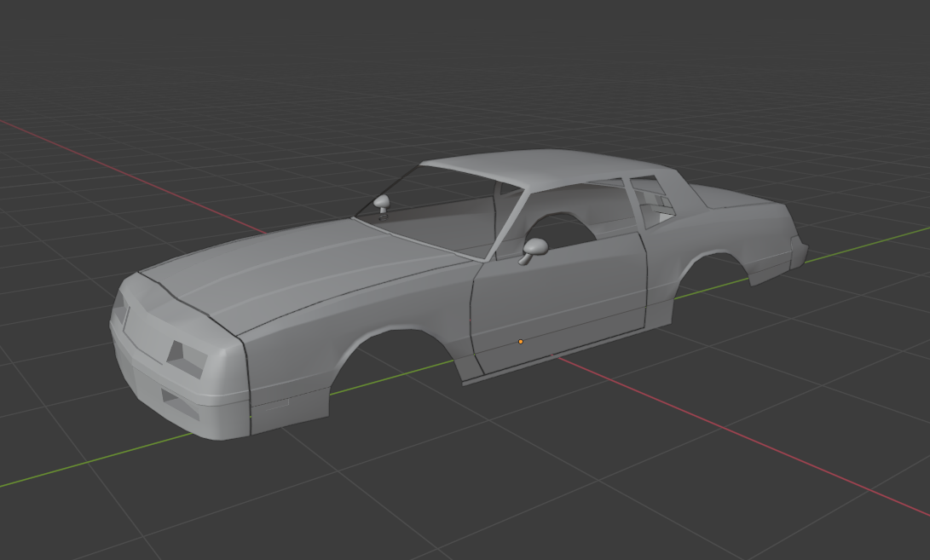Viewport: 930px width, 560px height.
Task: Select the orange object origin point
Action: pos(521,342)
